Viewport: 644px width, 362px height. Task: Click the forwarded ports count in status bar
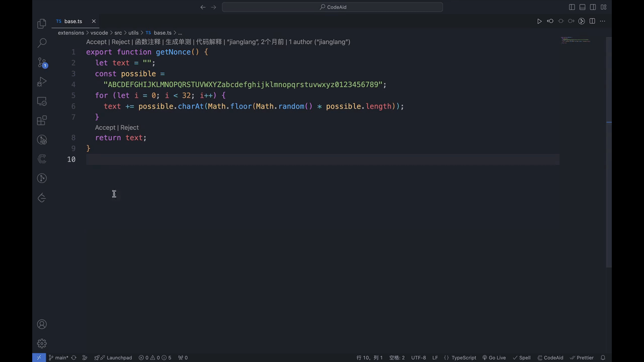pyautogui.click(x=183, y=357)
